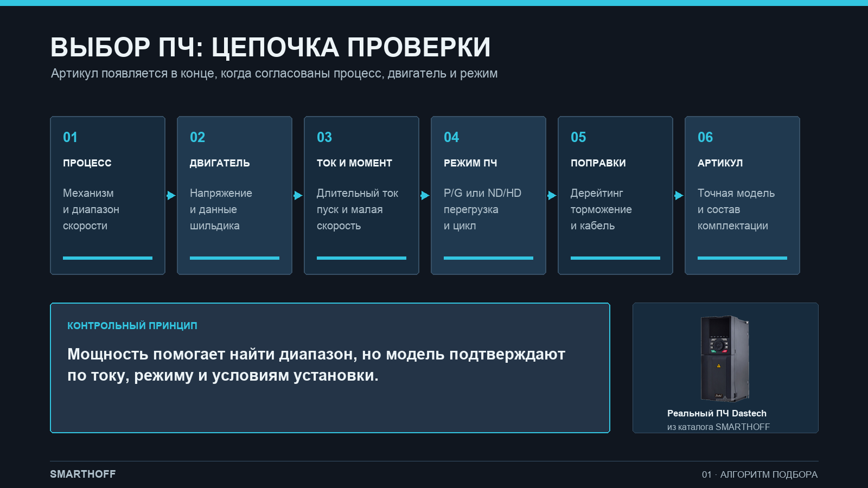This screenshot has width=868, height=488.
Task: Select the step number 02
Action: click(197, 137)
